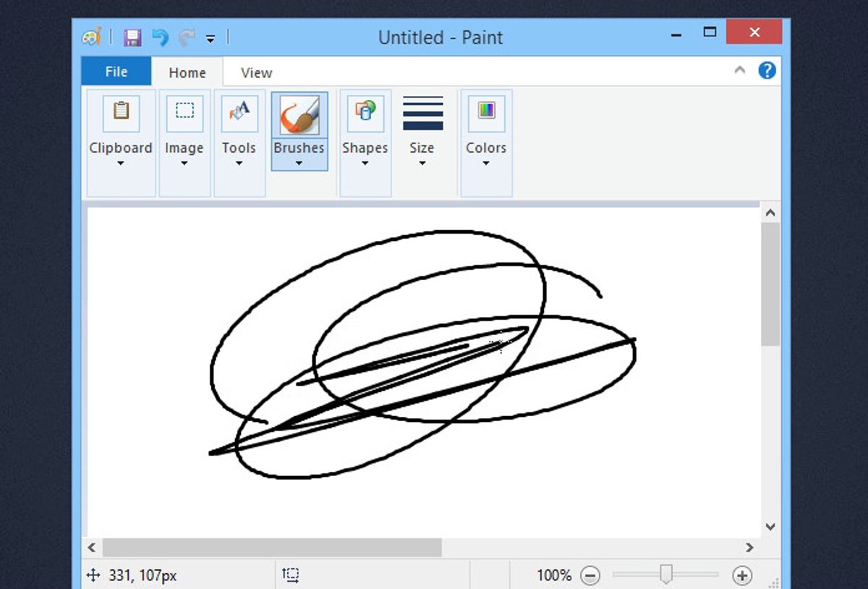The image size is (868, 589).
Task: Collapse the ribbon using the chevron
Action: pos(740,70)
